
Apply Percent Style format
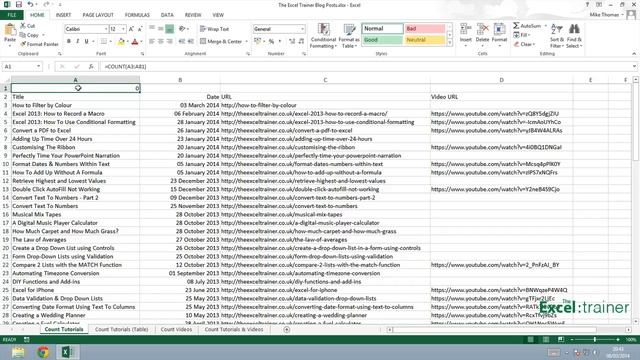click(271, 41)
